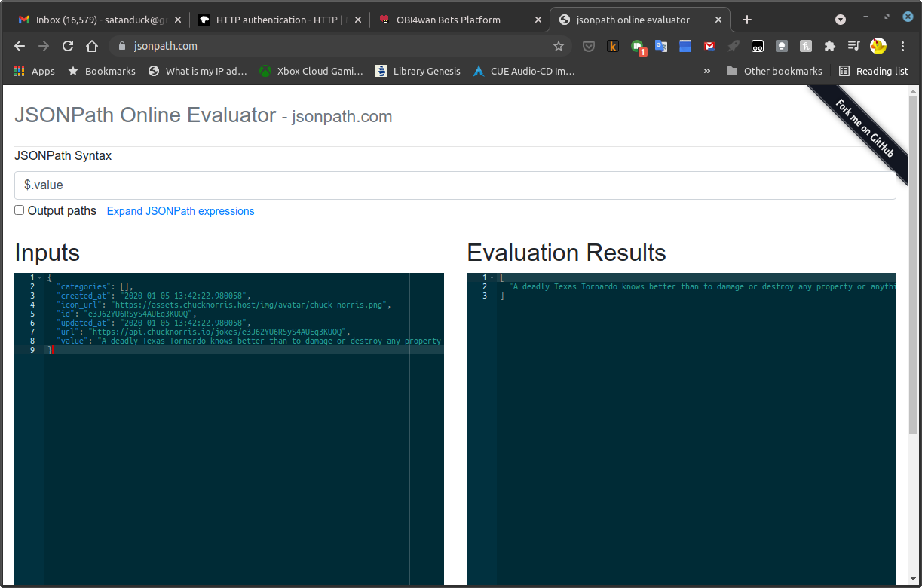The height and width of the screenshot is (588, 922).
Task: Open the gray rocket extension icon
Action: pyautogui.click(x=734, y=46)
